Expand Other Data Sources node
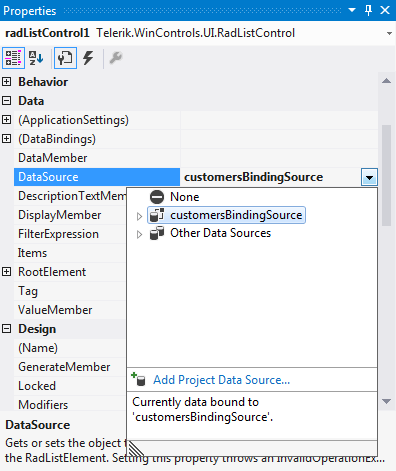Viewport: 396px width, 471px height. [139, 234]
